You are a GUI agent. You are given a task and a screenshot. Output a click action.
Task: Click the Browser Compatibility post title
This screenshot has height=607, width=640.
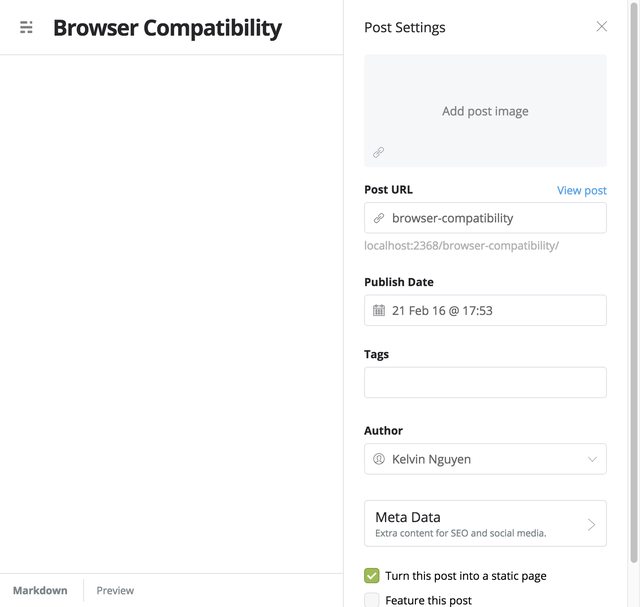click(167, 27)
